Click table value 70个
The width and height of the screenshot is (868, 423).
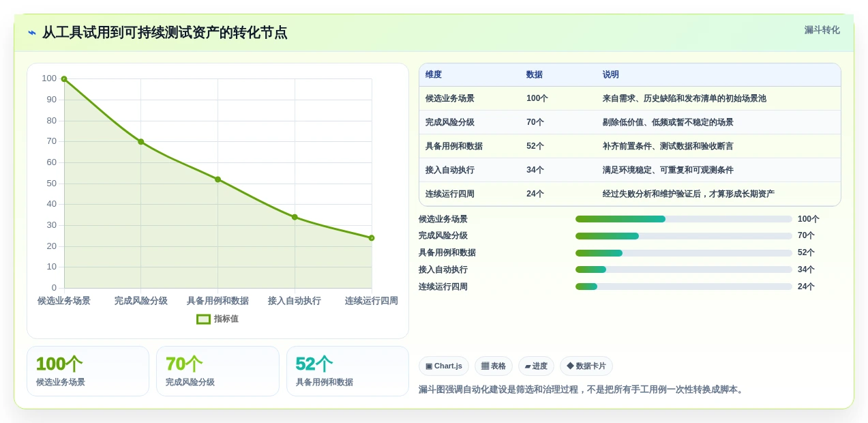535,122
